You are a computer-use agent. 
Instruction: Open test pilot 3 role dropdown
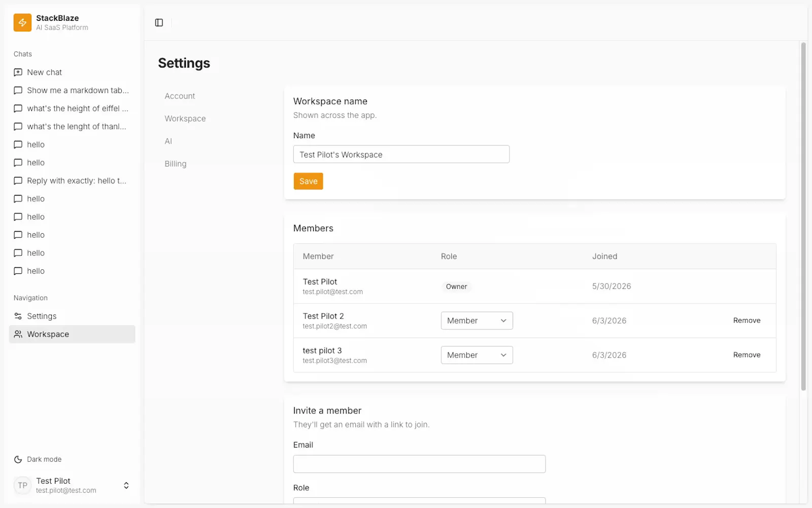[x=477, y=355]
